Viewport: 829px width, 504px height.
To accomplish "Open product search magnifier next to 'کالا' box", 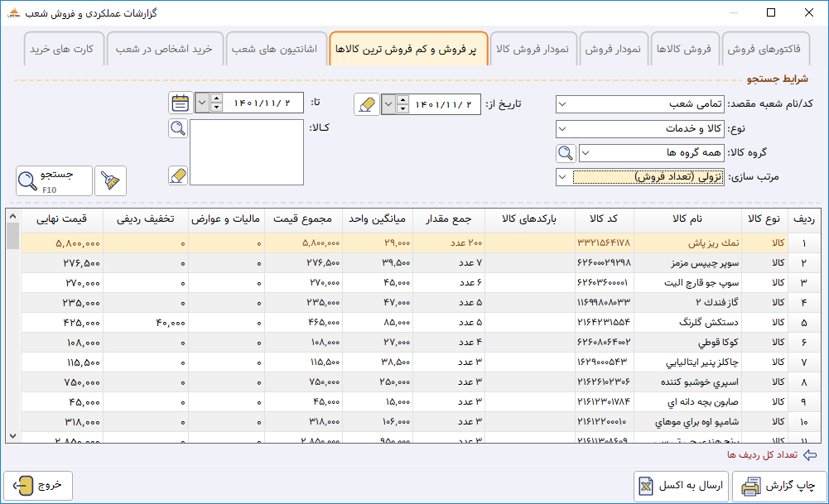I will tap(178, 128).
